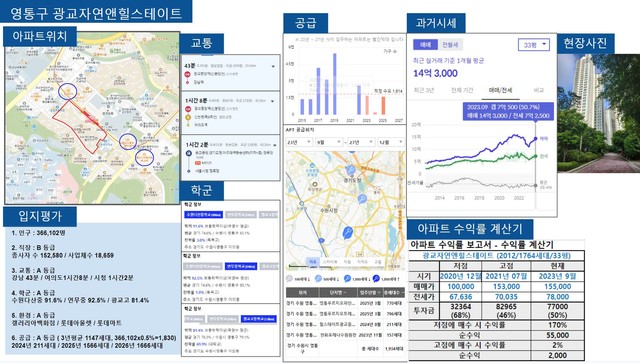Image resolution: width=640 pixels, height=364 pixels.
Task: Switch to the 전월세 toggle
Action: pos(450,44)
